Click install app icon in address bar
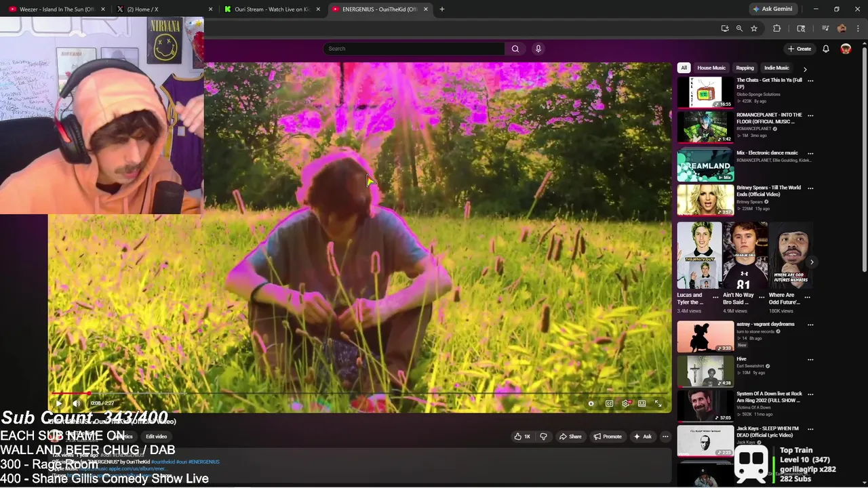868x488 pixels. 725,28
